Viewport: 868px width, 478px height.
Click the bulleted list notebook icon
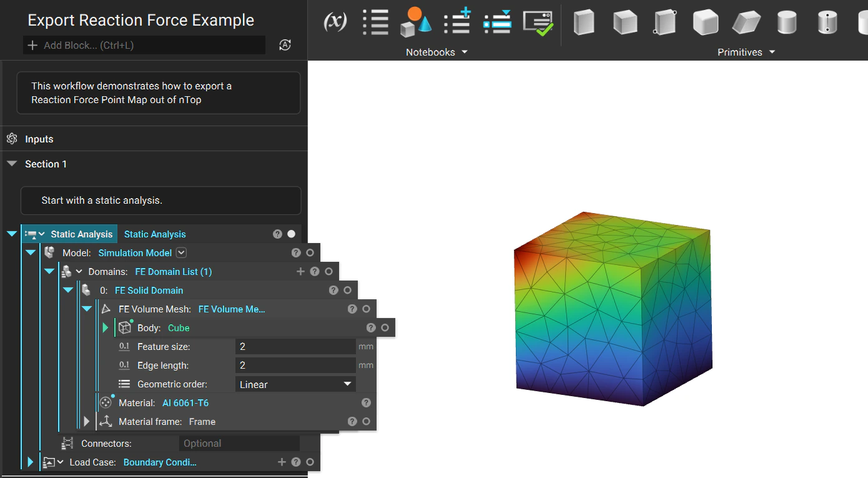click(x=375, y=22)
